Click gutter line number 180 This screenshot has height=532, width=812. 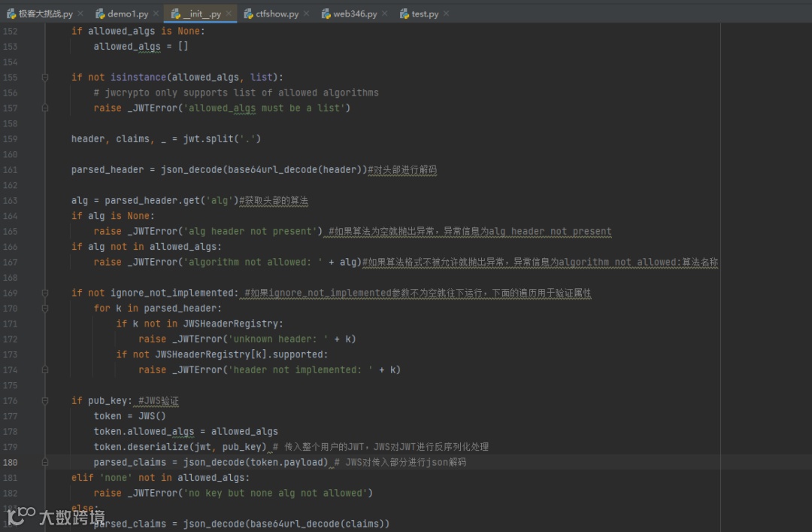pos(11,462)
